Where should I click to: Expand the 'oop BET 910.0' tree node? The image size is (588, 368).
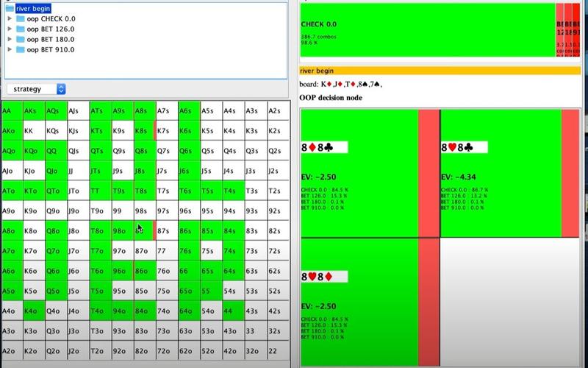pos(10,49)
